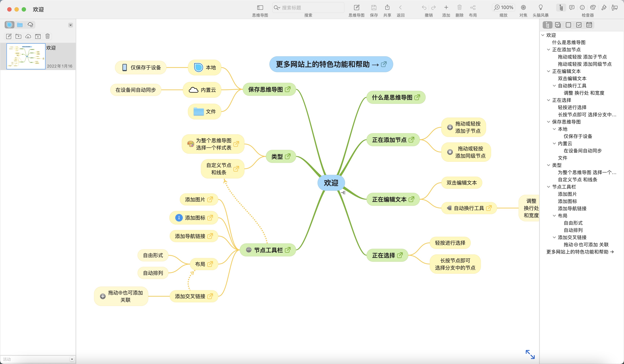This screenshot has width=624, height=364.
Task: Click the 更多网站上的特色功能和帮助 blue node
Action: 331,64
